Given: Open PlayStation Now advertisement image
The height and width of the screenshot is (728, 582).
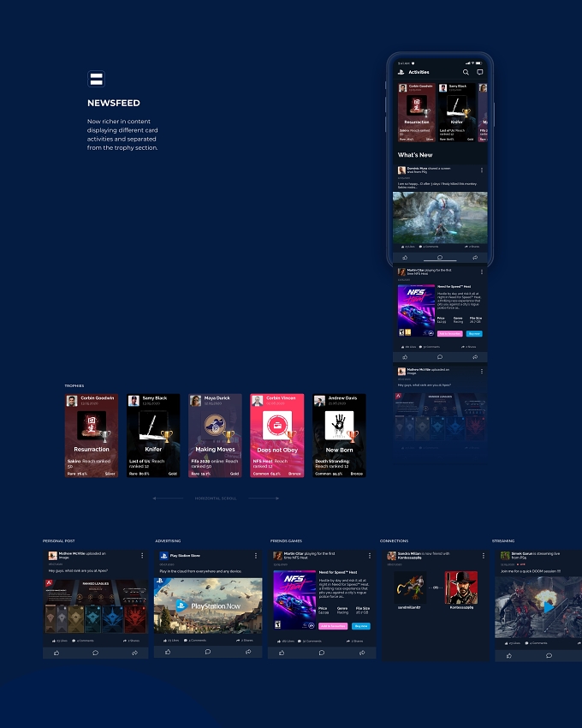Looking at the screenshot, I should [208, 606].
